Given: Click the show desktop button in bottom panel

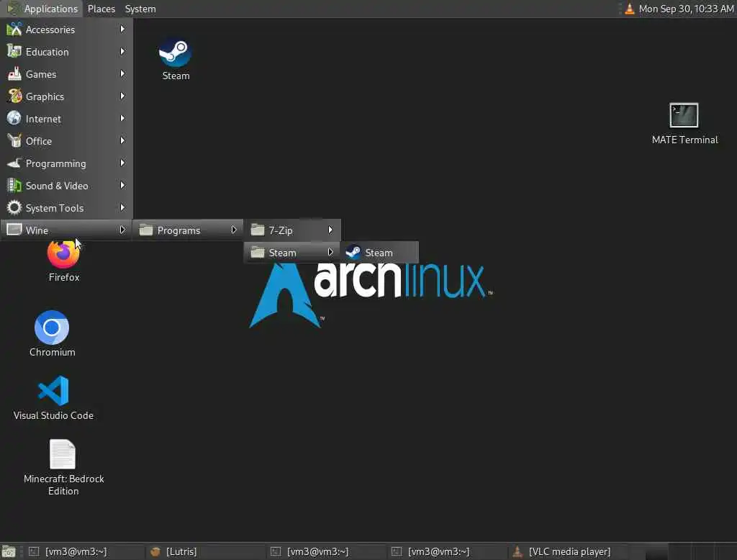Looking at the screenshot, I should [x=9, y=551].
